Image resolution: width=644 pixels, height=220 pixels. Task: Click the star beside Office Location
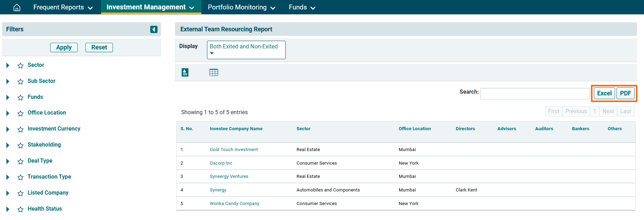coord(21,113)
